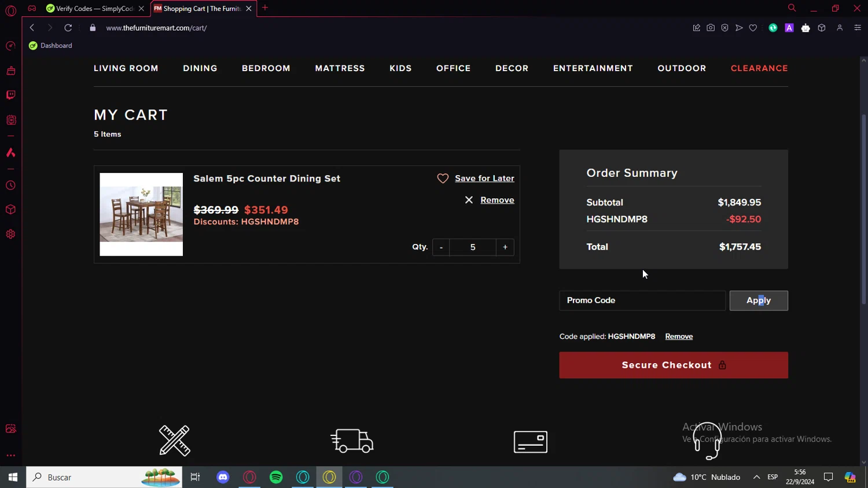
Task: Open Extensions cube icon in sidebar
Action: 10,209
